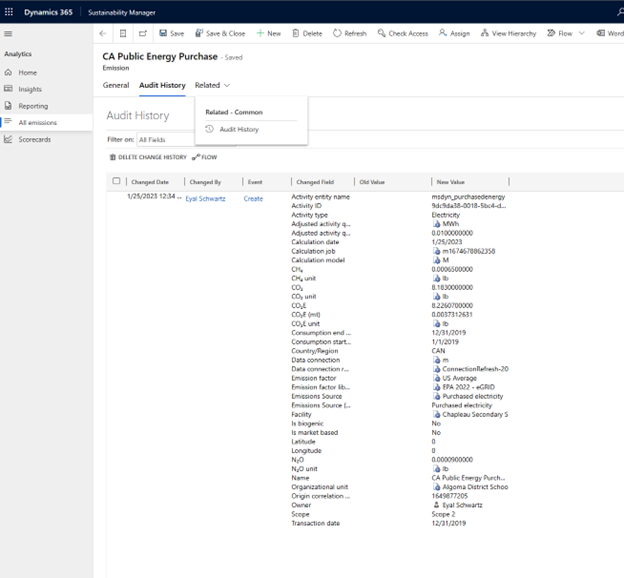The width and height of the screenshot is (624, 578).
Task: Click Eyal Schwartz owner value
Action: click(462, 505)
